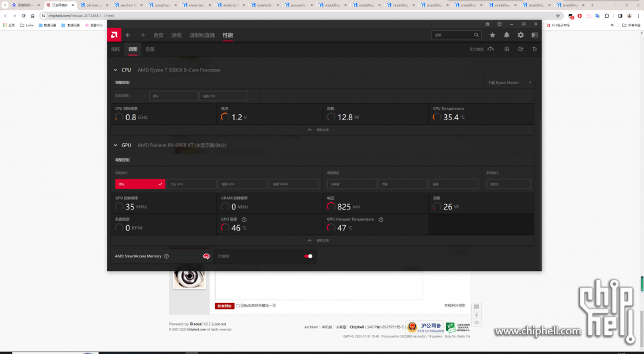Click 下载 Ryzen Master button
This screenshot has height=354, width=644.
pos(509,83)
